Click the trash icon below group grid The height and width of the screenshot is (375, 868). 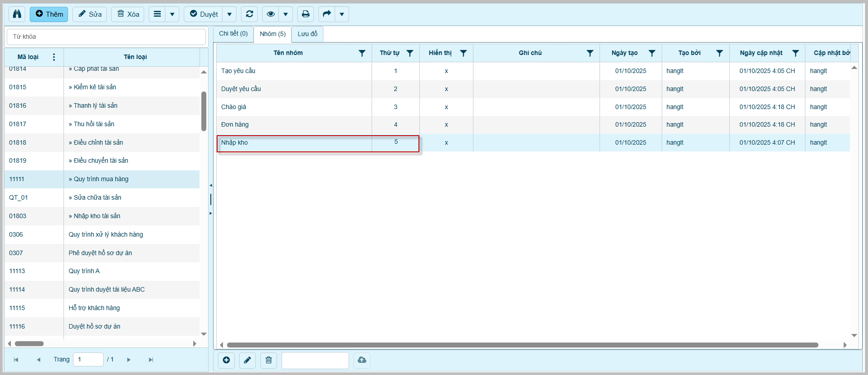(x=268, y=360)
